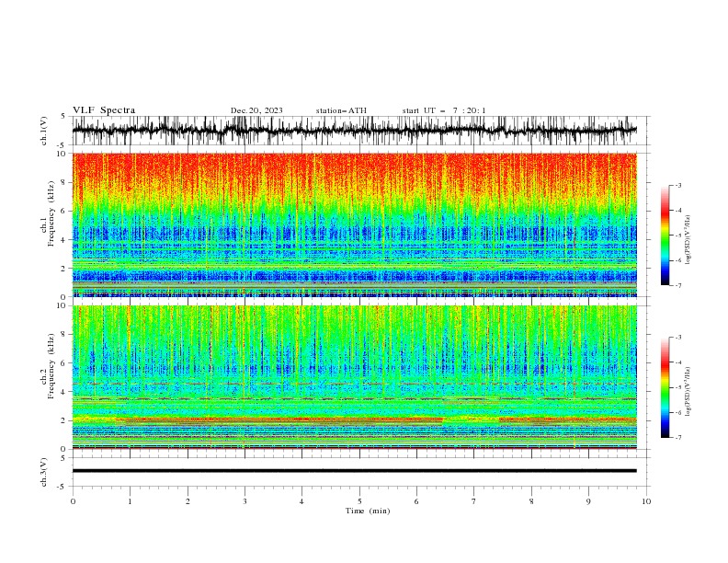The image size is (728, 563).
Task: Click the "6" tick on ch.1 frequency axis
Action: point(64,211)
